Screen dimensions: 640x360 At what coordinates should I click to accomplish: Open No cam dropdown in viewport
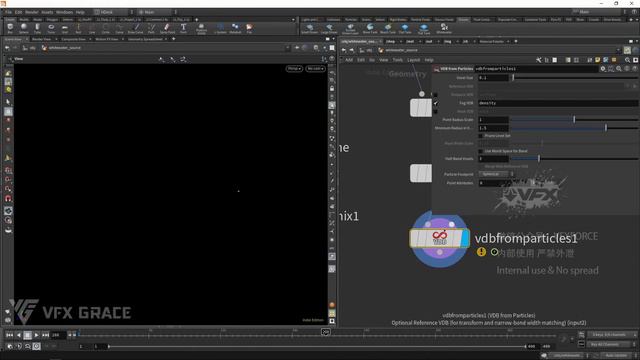pyautogui.click(x=315, y=69)
